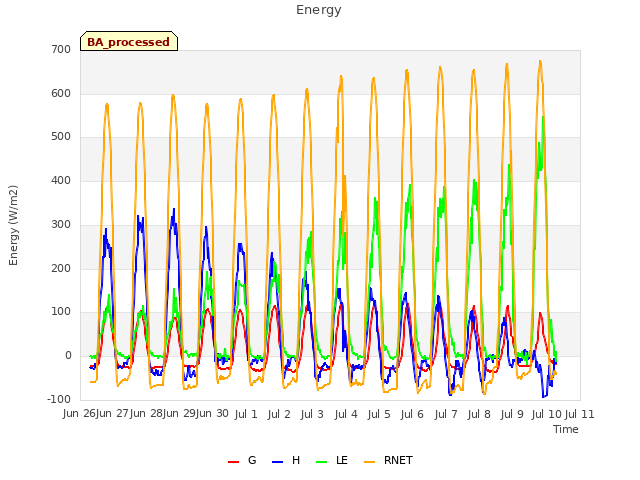The image size is (640, 480).
Task: Click the 400 y-axis tick label
Action: coord(61,180)
